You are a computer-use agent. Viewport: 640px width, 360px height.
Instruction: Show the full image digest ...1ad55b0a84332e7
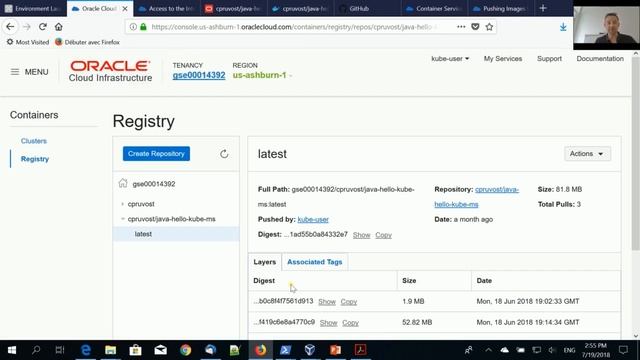361,235
